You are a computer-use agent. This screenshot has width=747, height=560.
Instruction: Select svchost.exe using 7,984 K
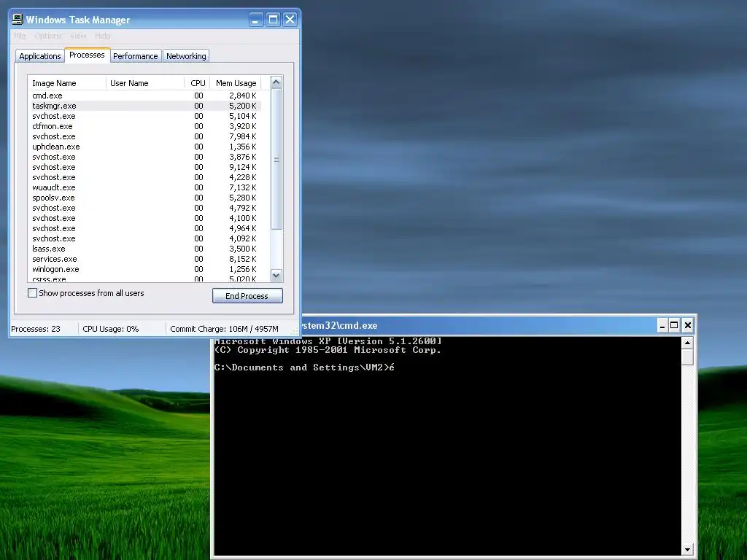(145, 136)
